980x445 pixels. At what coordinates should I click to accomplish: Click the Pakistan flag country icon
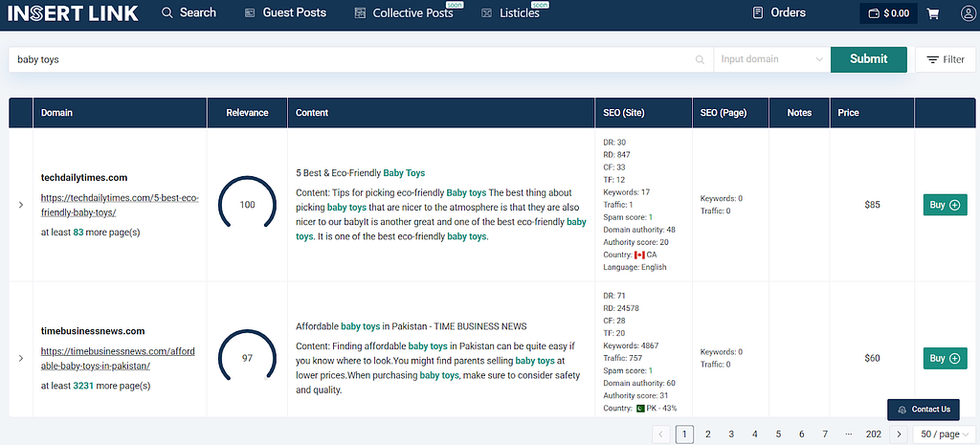pyautogui.click(x=640, y=408)
